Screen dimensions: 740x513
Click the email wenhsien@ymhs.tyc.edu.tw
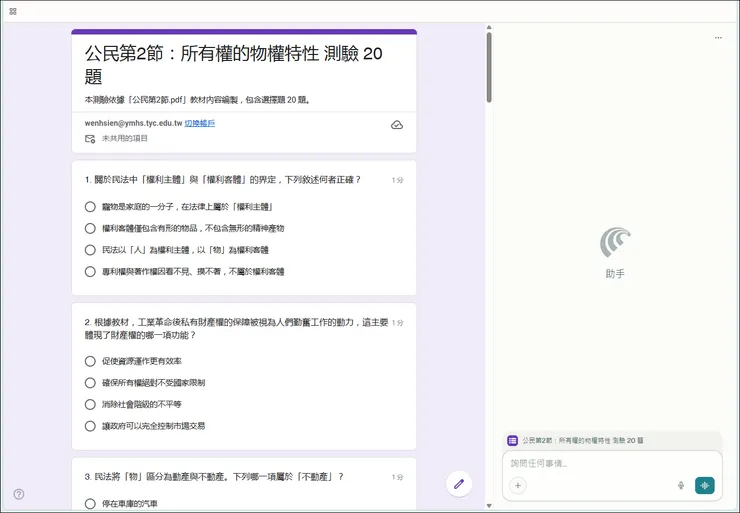[x=133, y=123]
